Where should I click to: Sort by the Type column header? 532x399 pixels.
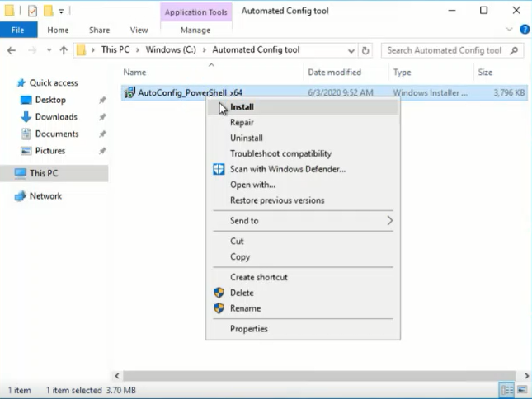click(x=403, y=73)
